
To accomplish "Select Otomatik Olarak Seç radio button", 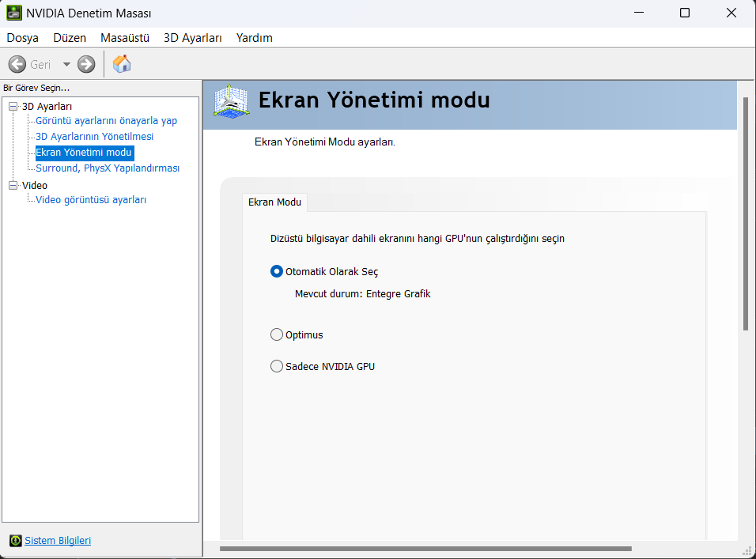I will (x=276, y=271).
